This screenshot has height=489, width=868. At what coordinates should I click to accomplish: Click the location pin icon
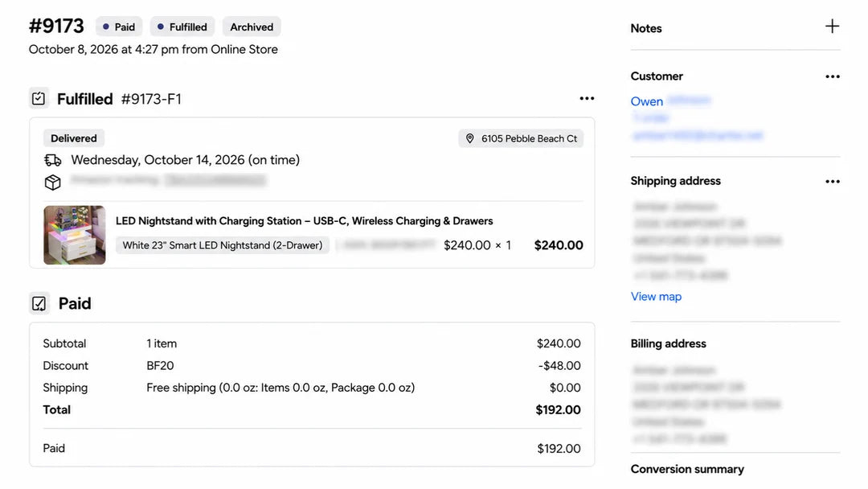point(469,138)
